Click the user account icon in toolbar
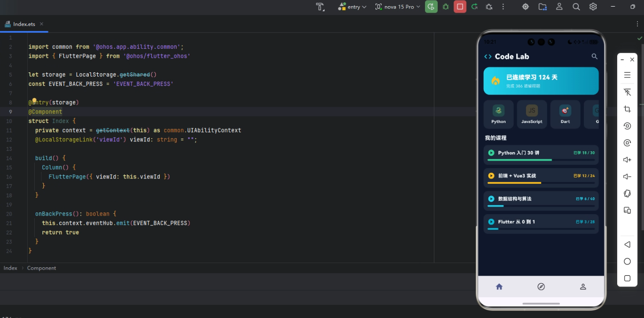The height and width of the screenshot is (318, 644). (559, 7)
